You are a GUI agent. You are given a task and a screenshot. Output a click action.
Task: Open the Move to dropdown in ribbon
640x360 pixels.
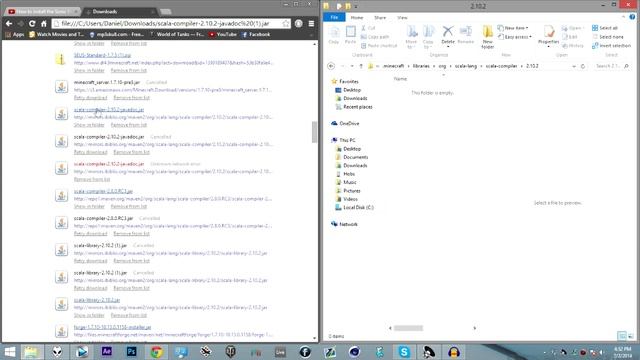(x=411, y=37)
